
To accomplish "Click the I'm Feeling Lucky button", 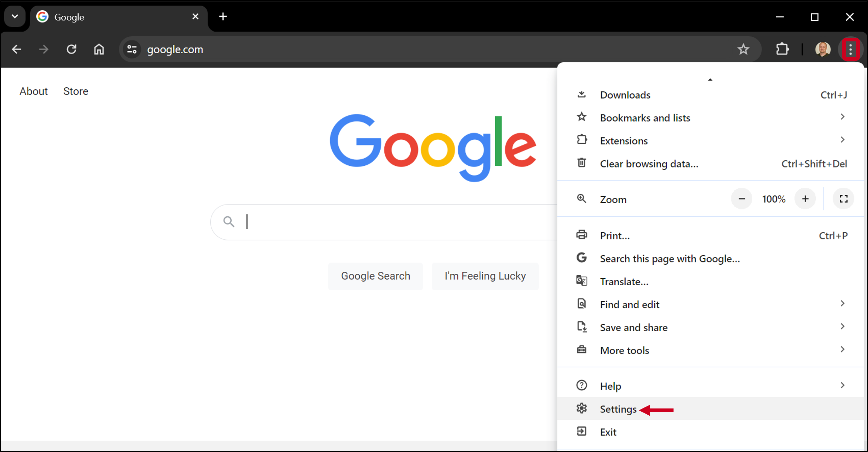I will (485, 275).
